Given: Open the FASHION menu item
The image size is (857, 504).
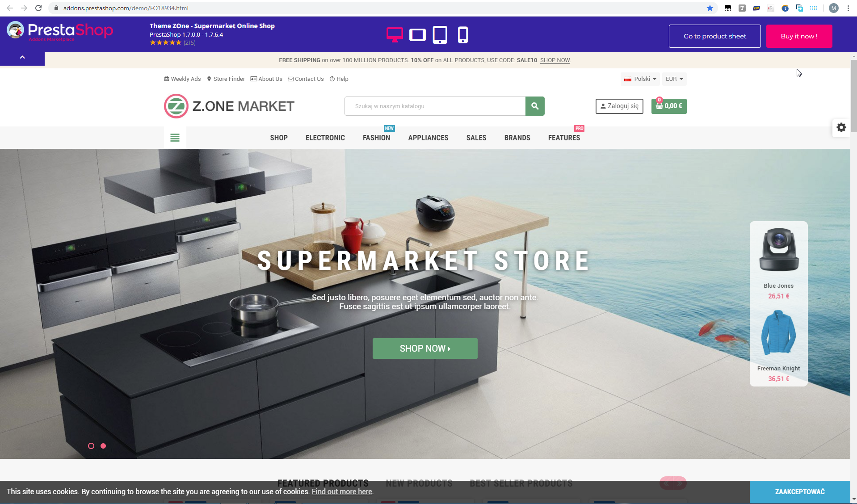Looking at the screenshot, I should click(x=376, y=138).
